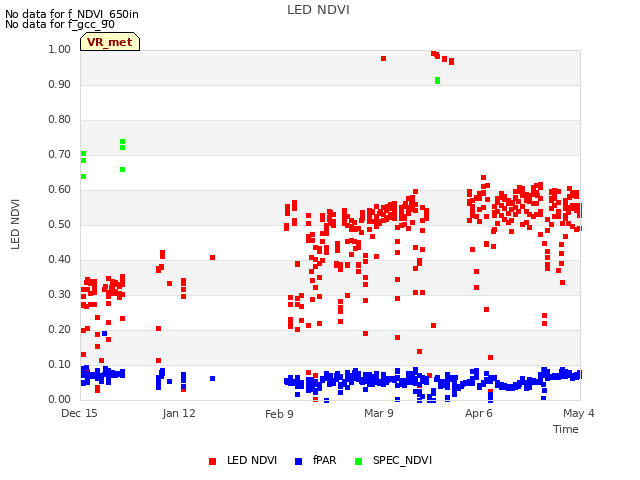
Task: Click the red LED NDVI legend swatch
Action: tap(212, 461)
